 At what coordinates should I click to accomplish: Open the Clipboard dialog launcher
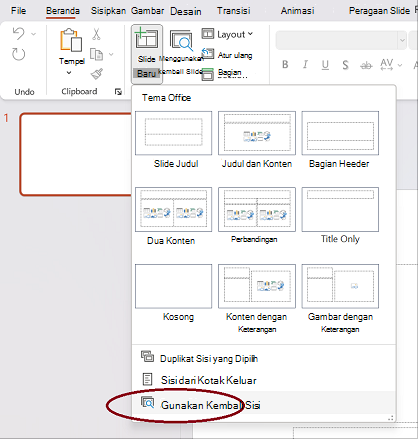118,92
